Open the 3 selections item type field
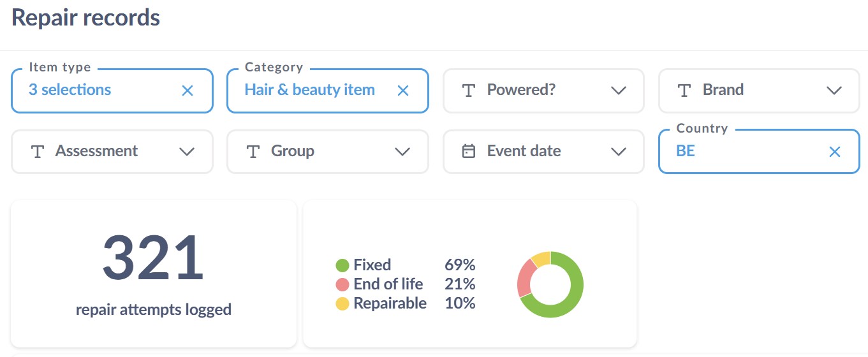 coord(112,91)
